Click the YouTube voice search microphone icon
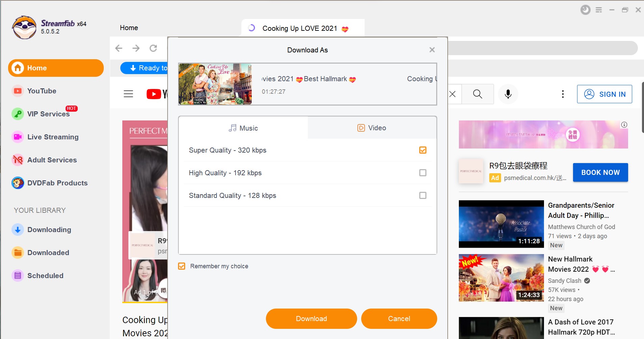The height and width of the screenshot is (339, 644). (508, 94)
